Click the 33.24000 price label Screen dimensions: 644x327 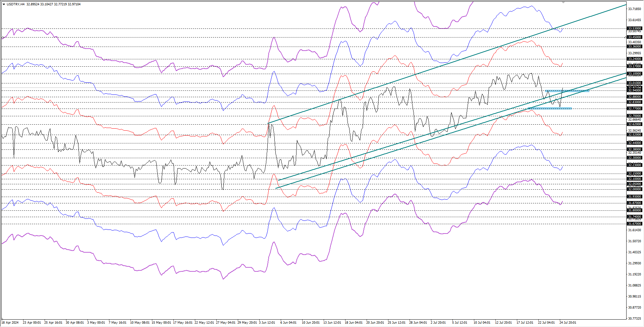point(635,59)
